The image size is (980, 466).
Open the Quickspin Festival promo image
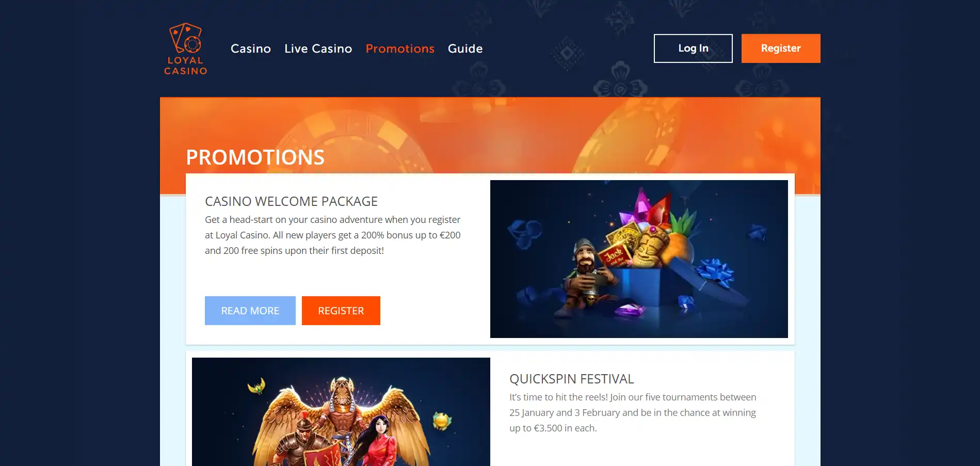[341, 412]
